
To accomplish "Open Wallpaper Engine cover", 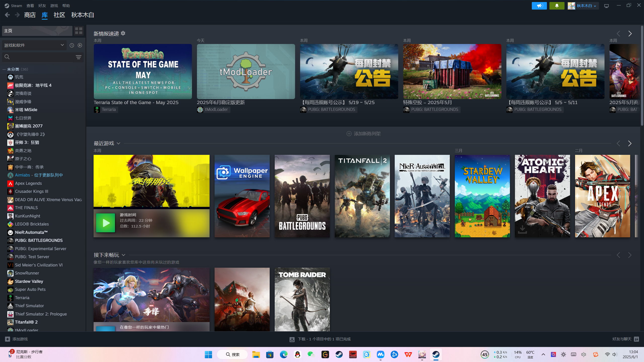I will (242, 196).
